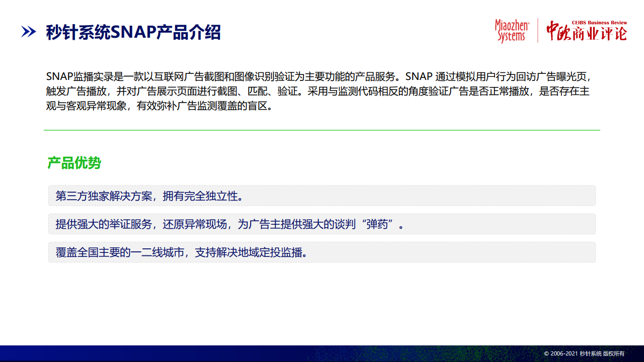Select the title 秒针系统SNAP产品介绍
This screenshot has height=362, width=644.
point(133,32)
